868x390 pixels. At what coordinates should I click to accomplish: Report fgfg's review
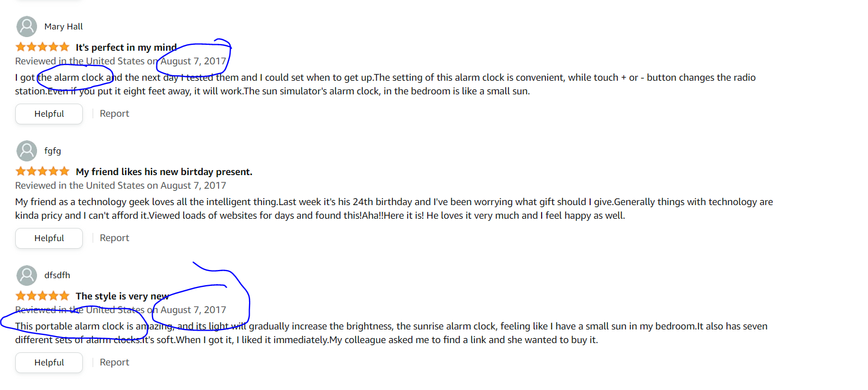[114, 238]
